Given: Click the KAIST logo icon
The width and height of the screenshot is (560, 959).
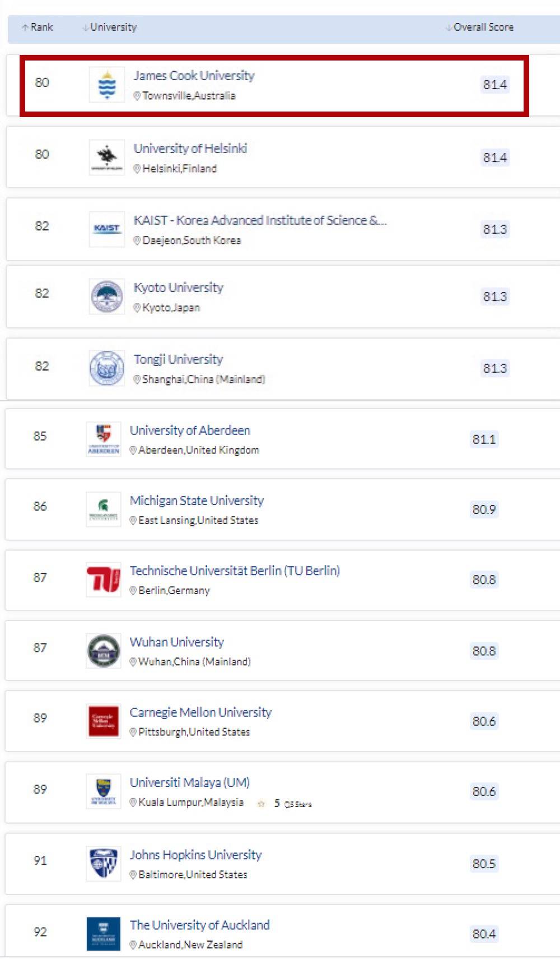Looking at the screenshot, I should [106, 229].
